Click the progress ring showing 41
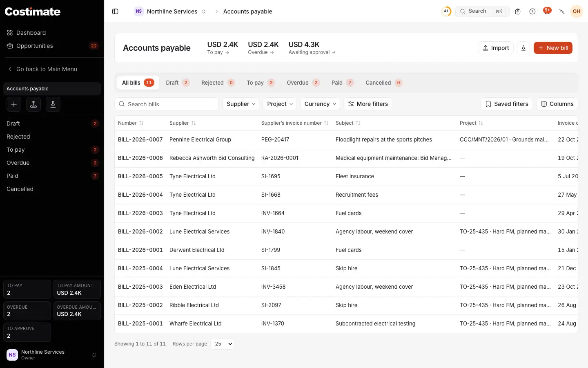Screen dimensions: 588x368 pyautogui.click(x=446, y=11)
